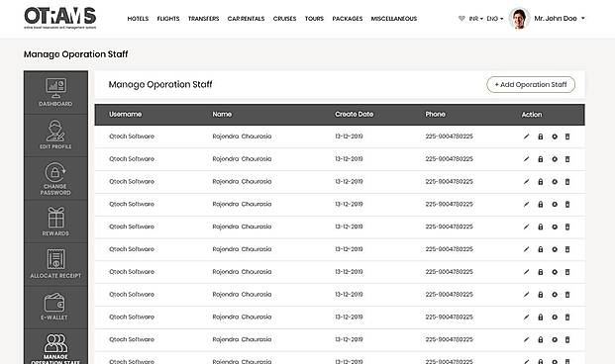Click phone 225-9004780225 in first staff row
Viewport: 615px width, 364px height.
[449, 136]
